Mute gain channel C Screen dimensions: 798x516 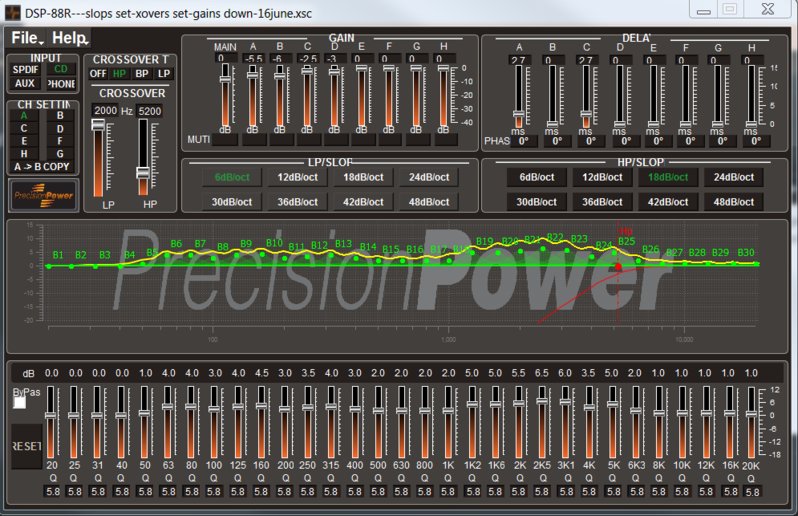pos(307,139)
